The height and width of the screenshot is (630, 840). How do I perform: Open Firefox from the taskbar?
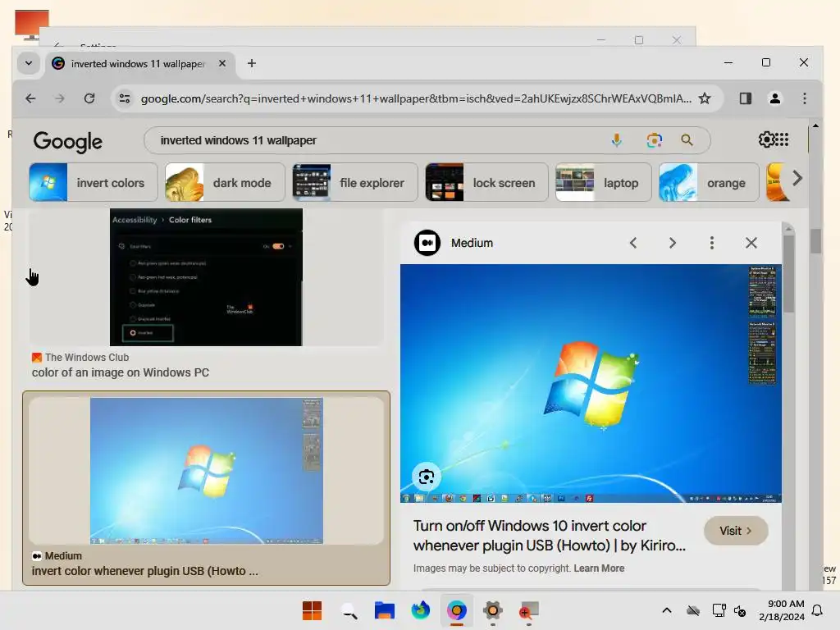point(421,610)
